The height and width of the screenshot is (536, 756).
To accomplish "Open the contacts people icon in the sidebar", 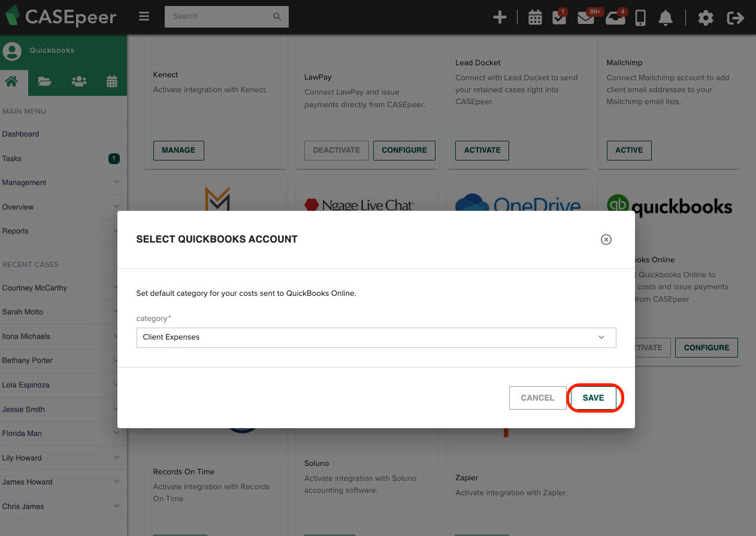I will (78, 80).
